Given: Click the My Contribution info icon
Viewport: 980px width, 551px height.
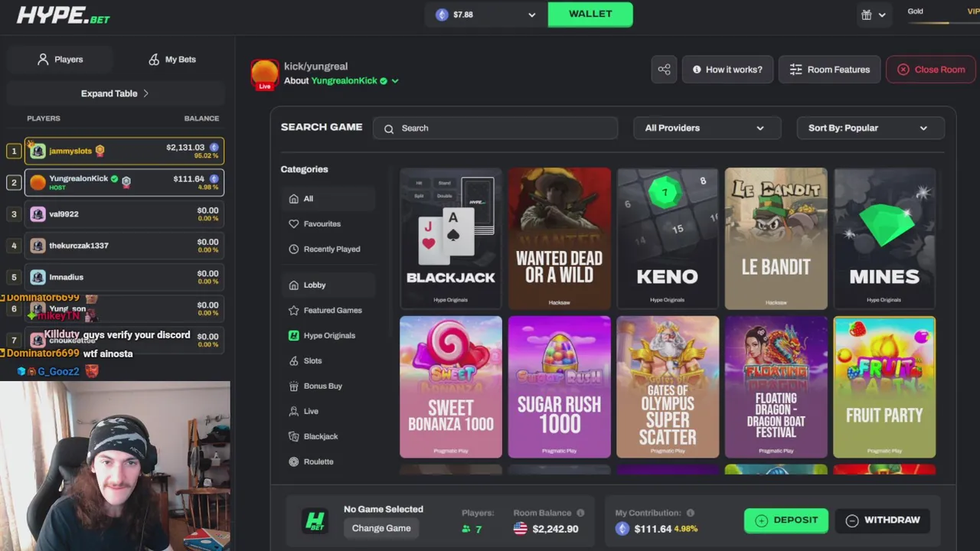Looking at the screenshot, I should [x=691, y=514].
